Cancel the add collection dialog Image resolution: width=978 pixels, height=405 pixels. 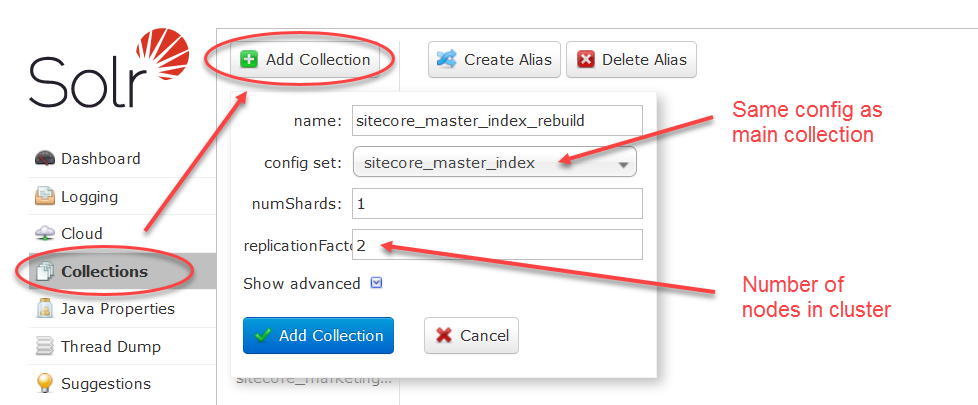point(471,336)
